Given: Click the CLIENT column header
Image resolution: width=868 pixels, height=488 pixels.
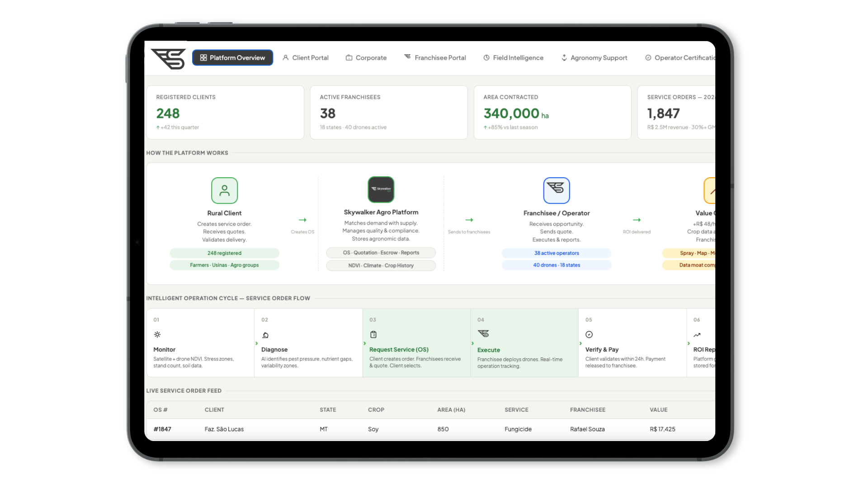Looking at the screenshot, I should point(214,410).
